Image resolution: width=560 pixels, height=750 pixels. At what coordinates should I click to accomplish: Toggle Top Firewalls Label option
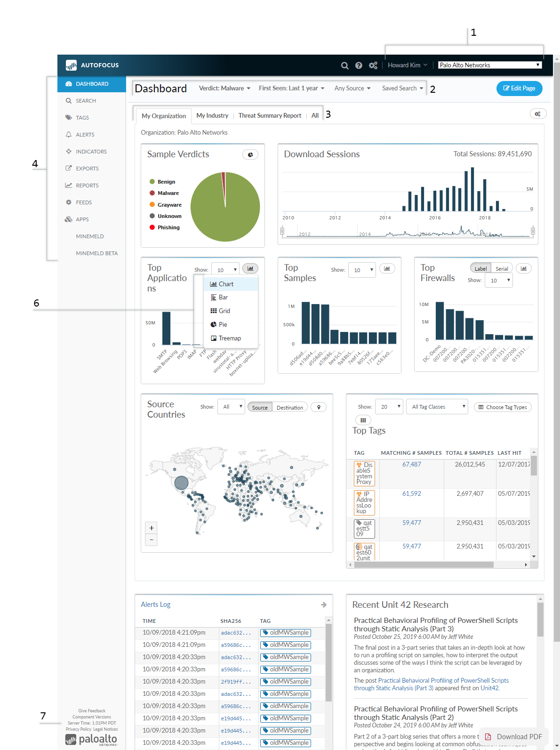(x=480, y=268)
